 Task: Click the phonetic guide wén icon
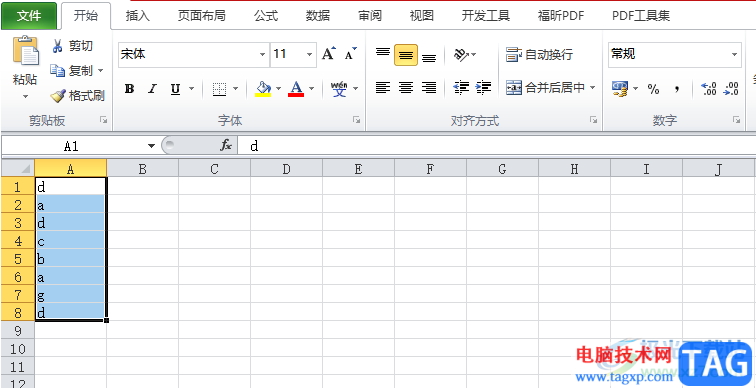(339, 89)
